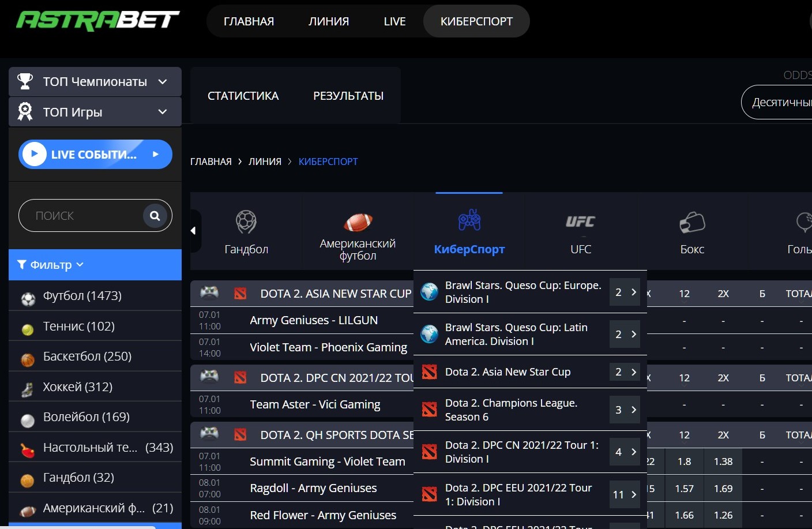Select the Гандбол sport in the carousel
This screenshot has height=529, width=812.
pos(246,232)
